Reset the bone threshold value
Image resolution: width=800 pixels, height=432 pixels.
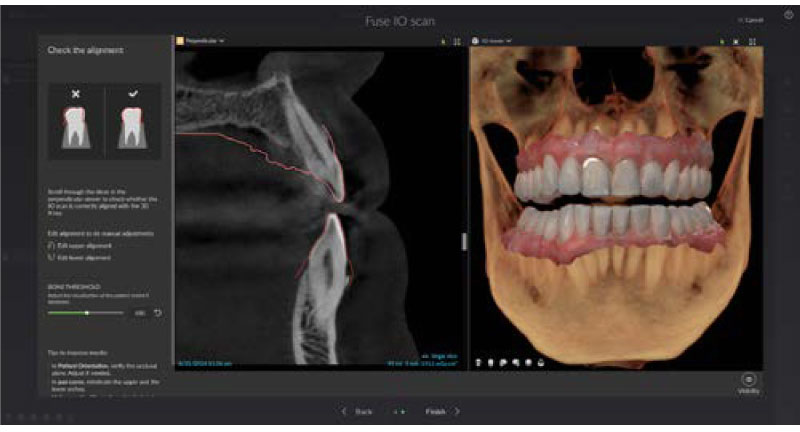[x=158, y=313]
